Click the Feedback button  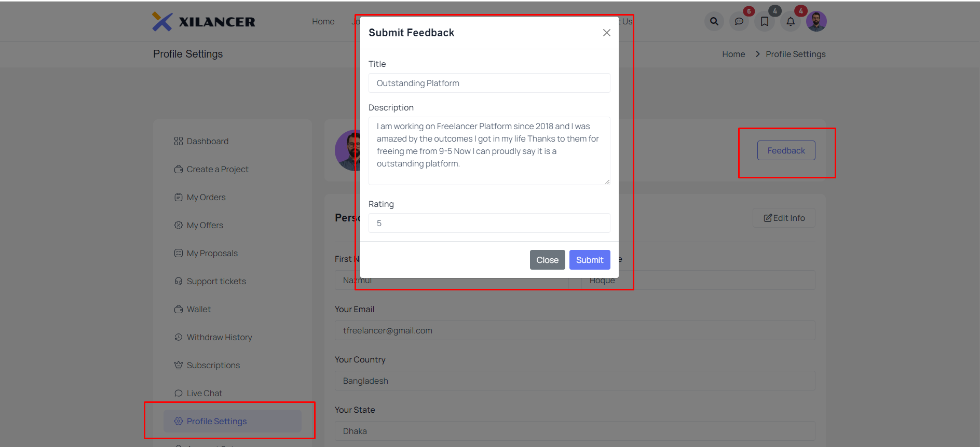786,150
